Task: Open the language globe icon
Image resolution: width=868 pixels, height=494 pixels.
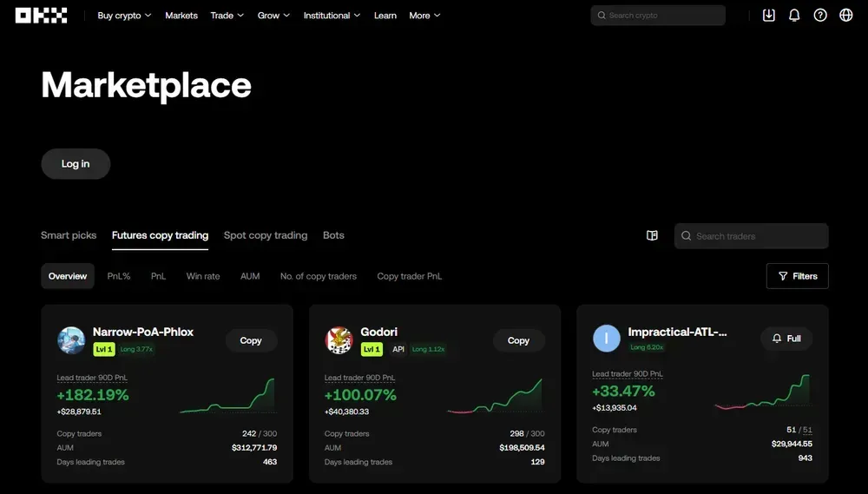Action: click(845, 16)
